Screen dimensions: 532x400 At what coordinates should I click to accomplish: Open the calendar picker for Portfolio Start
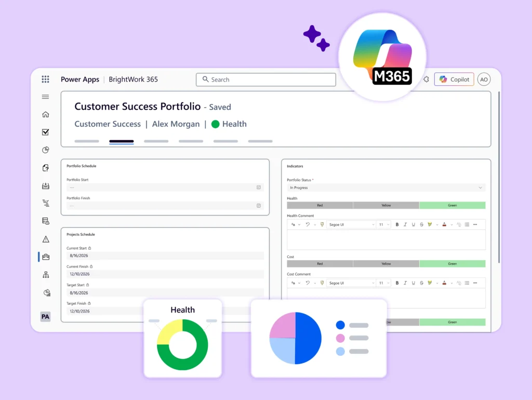point(258,187)
